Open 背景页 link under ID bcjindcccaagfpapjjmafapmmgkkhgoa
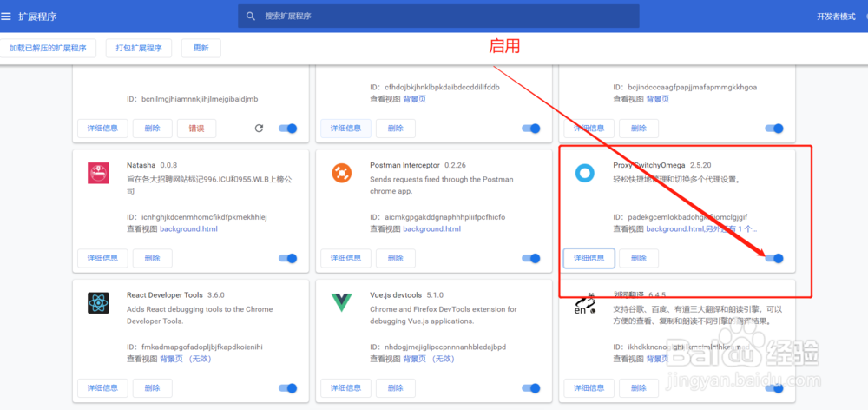Image resolution: width=868 pixels, height=410 pixels. tap(658, 99)
